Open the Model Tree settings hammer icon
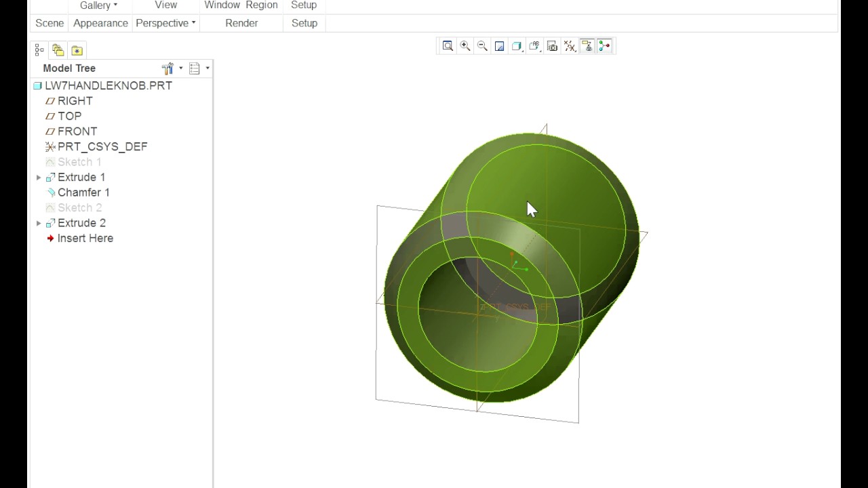The height and width of the screenshot is (488, 868). (x=167, y=68)
